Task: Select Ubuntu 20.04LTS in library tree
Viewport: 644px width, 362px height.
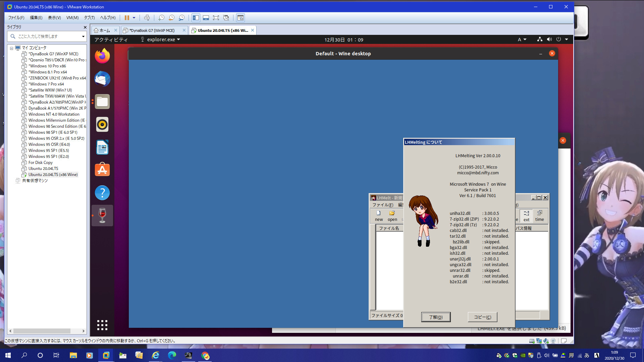Action: (x=43, y=169)
